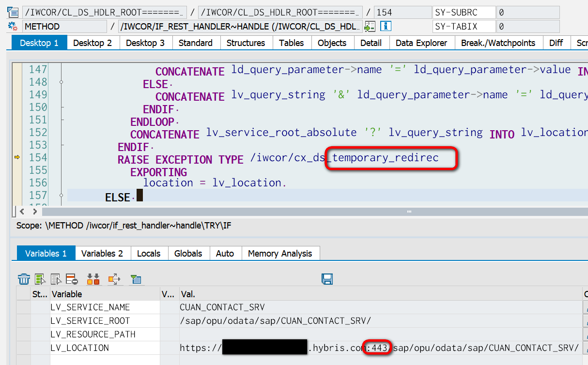The height and width of the screenshot is (365, 588).
Task: Open the Globals tab
Action: coord(188,253)
